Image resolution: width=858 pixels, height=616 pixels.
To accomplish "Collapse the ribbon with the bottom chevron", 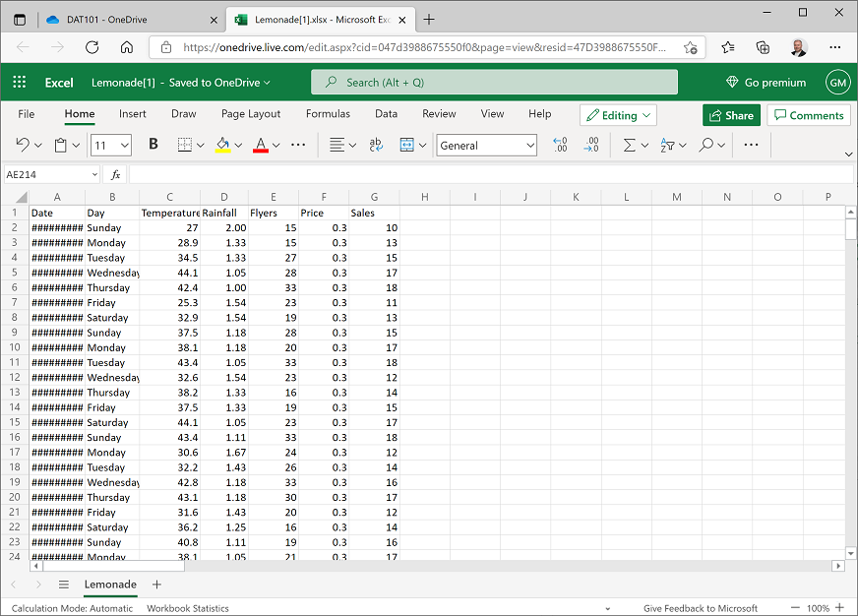I will [848, 154].
